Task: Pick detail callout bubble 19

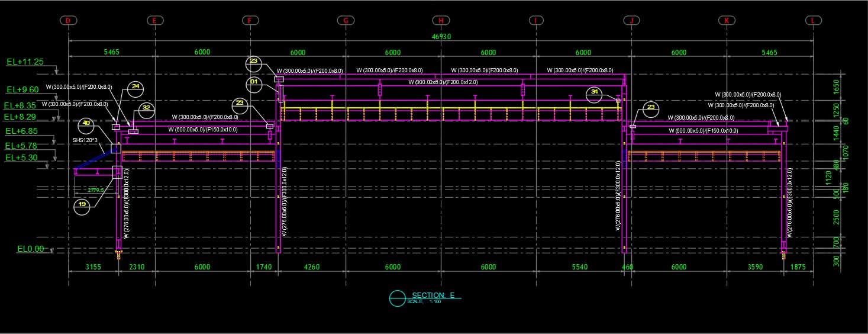Action: tap(83, 205)
